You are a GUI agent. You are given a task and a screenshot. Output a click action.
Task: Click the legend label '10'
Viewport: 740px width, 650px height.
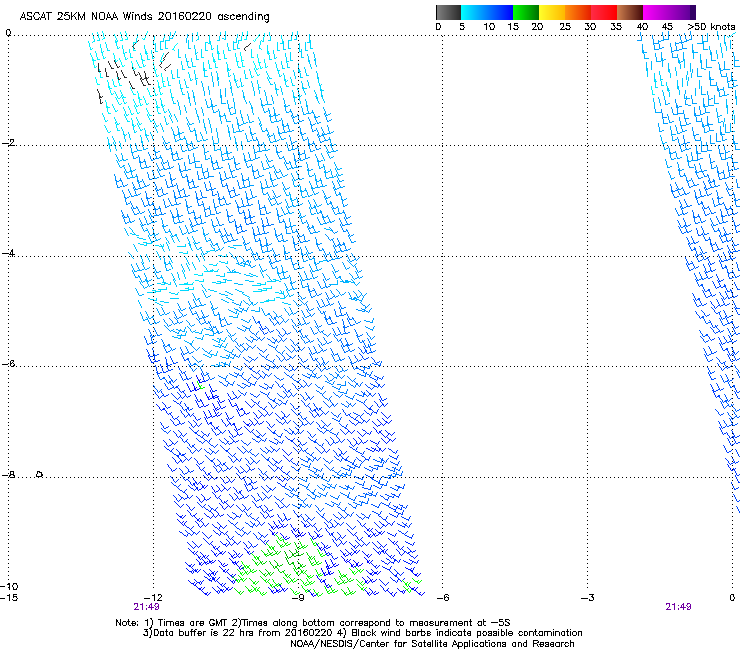click(489, 27)
